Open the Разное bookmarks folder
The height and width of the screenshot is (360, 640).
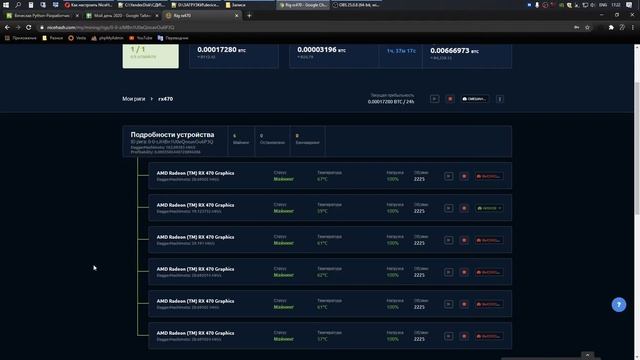pyautogui.click(x=53, y=38)
